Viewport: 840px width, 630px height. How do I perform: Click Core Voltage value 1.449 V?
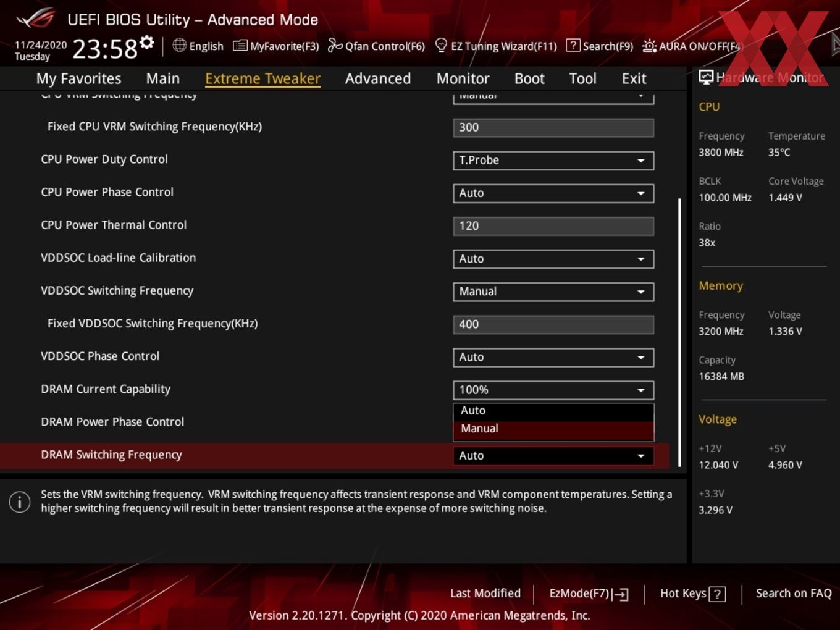pyautogui.click(x=785, y=198)
